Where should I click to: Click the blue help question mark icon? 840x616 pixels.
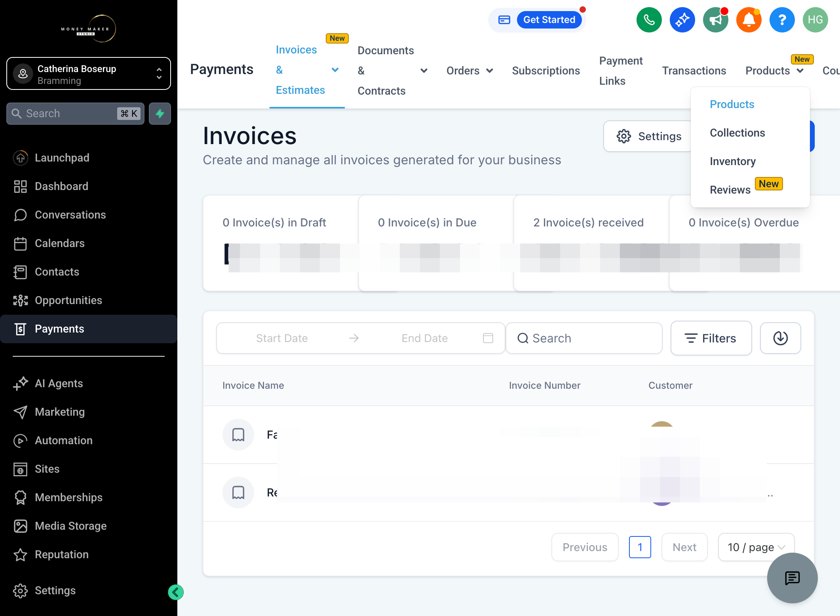tap(782, 20)
